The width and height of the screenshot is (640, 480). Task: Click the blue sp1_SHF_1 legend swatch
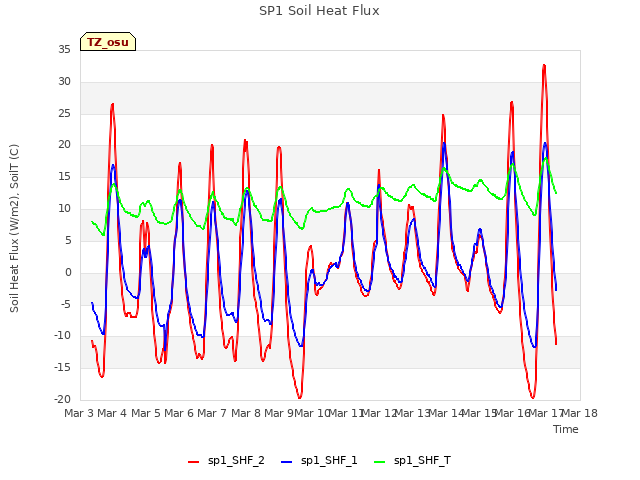pyautogui.click(x=287, y=462)
